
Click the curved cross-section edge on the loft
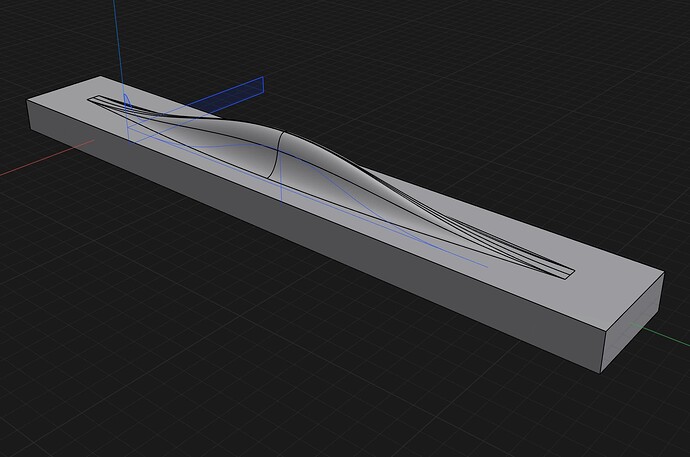[x=277, y=154]
